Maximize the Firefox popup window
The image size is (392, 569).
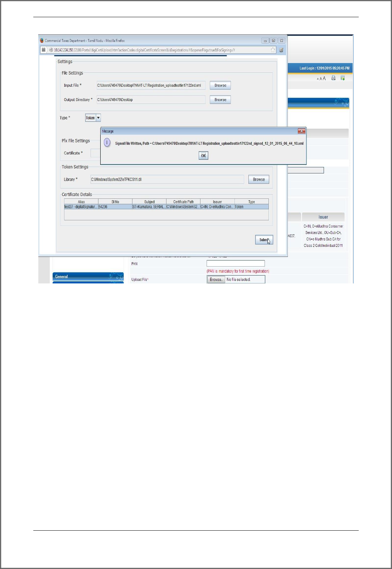274,41
